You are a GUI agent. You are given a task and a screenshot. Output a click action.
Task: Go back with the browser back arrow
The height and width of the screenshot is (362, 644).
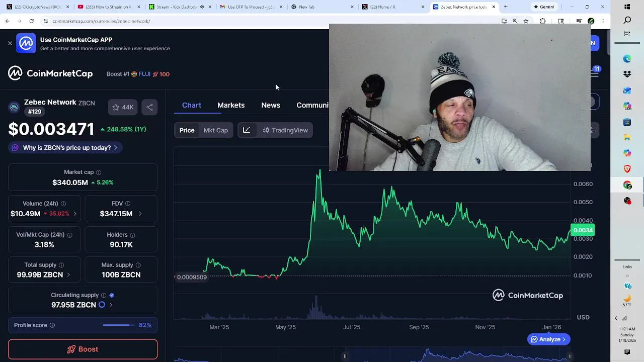[x=7, y=21]
